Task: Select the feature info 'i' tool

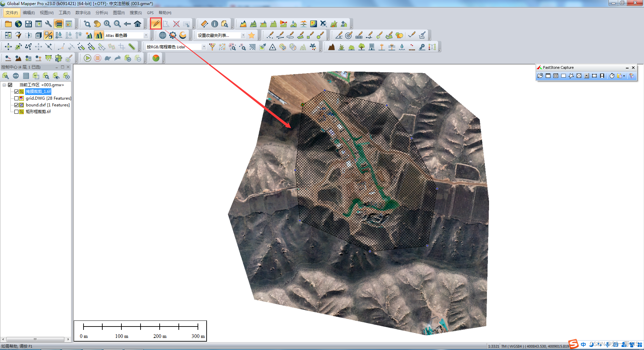Action: 215,24
